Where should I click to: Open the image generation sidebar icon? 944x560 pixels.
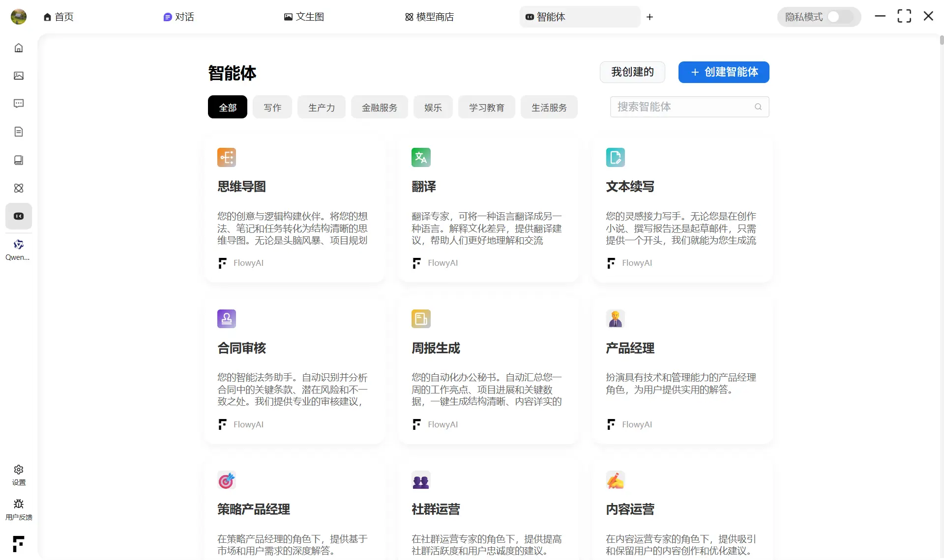(19, 76)
